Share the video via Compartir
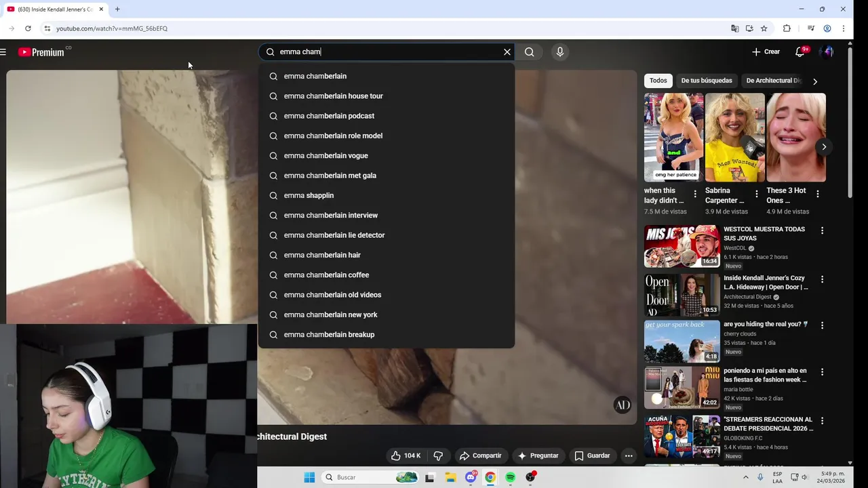This screenshot has width=868, height=488. click(480, 455)
